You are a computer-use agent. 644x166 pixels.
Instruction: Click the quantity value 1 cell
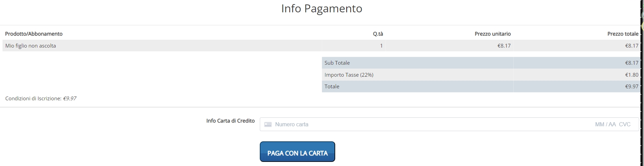(381, 46)
